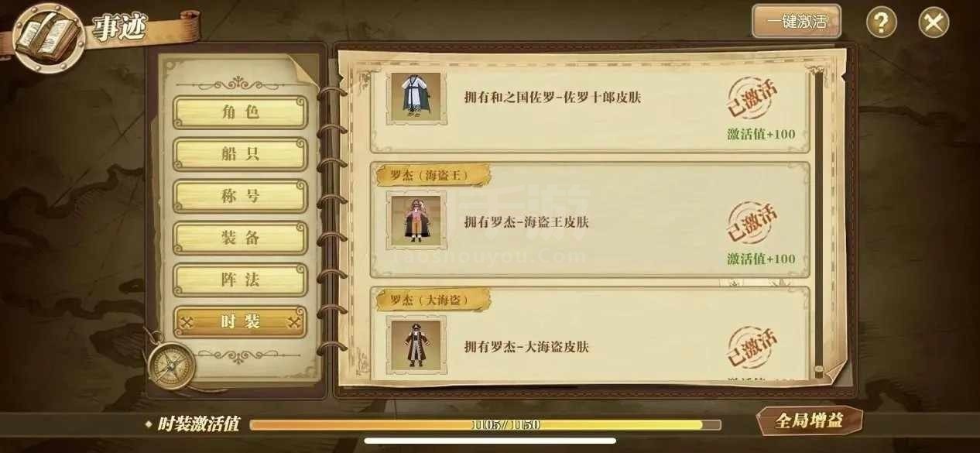Click the 一键激活 button

click(x=797, y=22)
